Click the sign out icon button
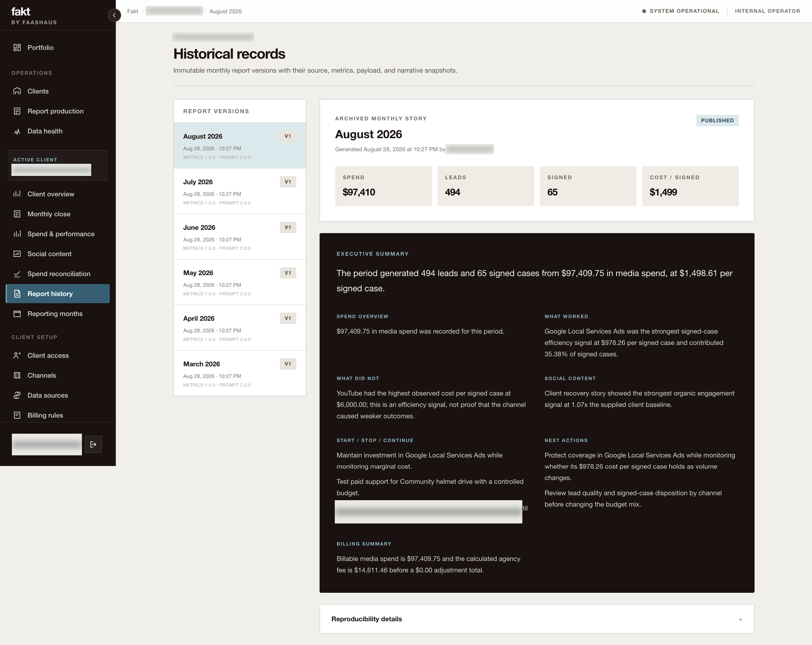This screenshot has width=812, height=645. pyautogui.click(x=93, y=444)
